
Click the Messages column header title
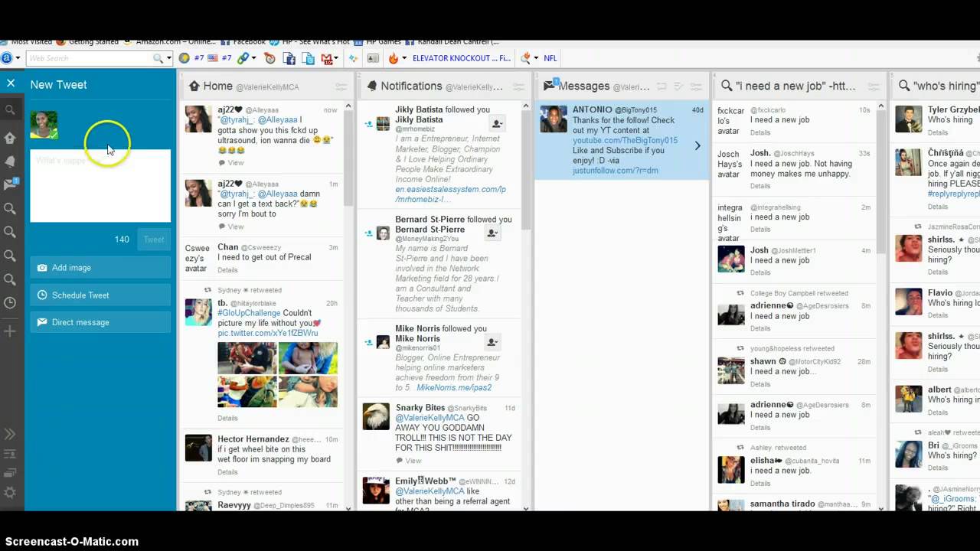pyautogui.click(x=583, y=86)
